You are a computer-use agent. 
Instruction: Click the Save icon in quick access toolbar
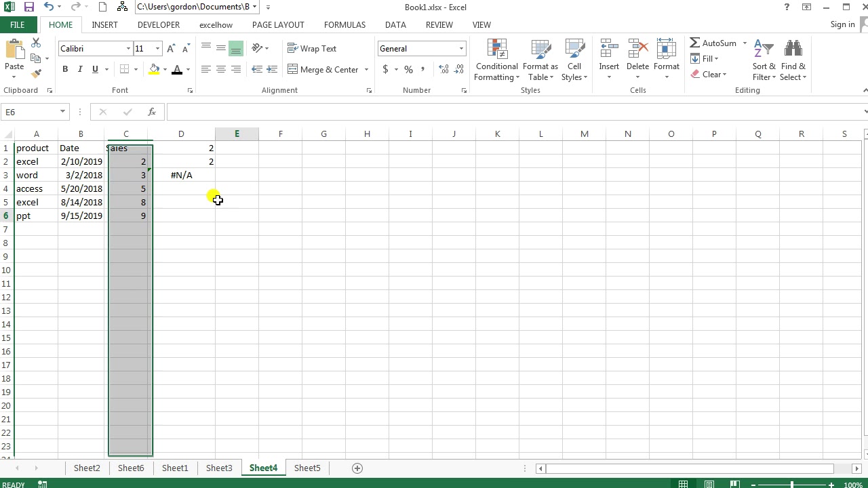28,7
